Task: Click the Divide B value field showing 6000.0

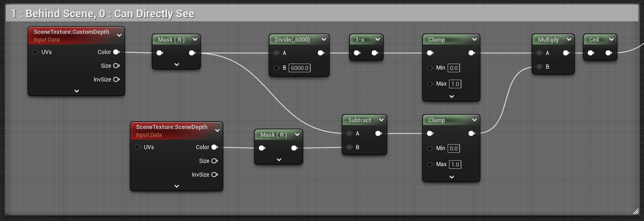Action: click(x=300, y=68)
